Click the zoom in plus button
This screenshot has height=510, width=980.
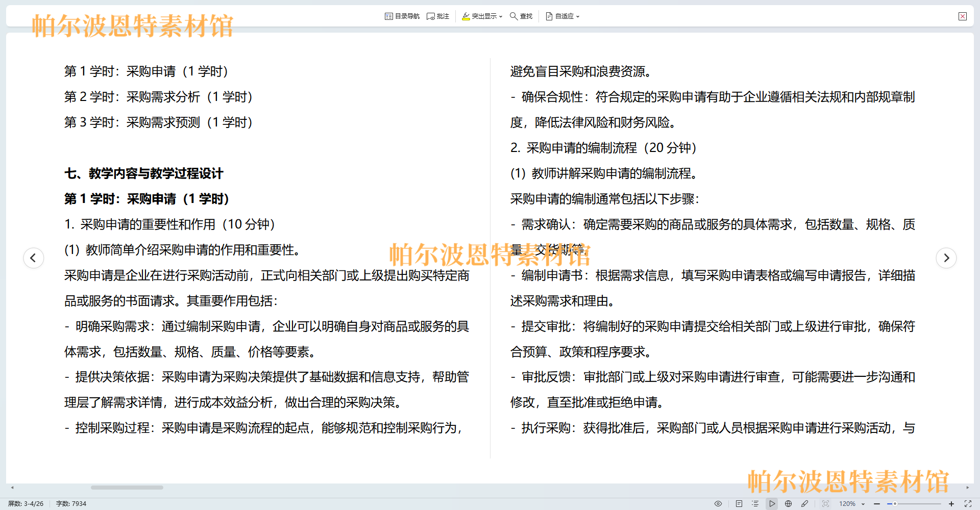click(951, 504)
